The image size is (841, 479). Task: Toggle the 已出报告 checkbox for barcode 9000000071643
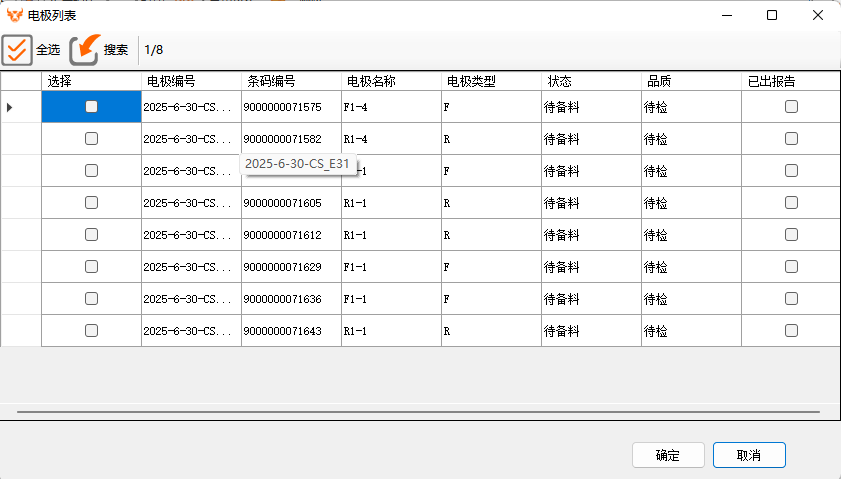pyautogui.click(x=791, y=331)
